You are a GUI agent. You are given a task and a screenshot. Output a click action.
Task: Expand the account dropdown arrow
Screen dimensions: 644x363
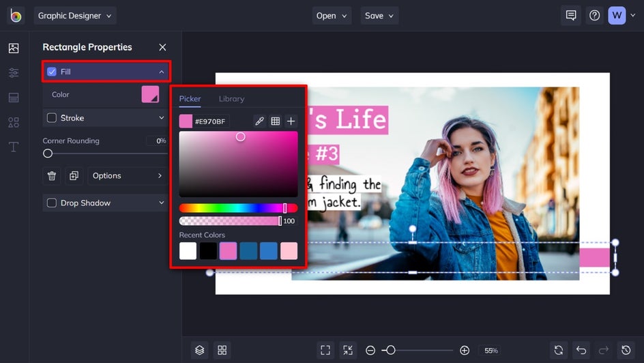[633, 16]
